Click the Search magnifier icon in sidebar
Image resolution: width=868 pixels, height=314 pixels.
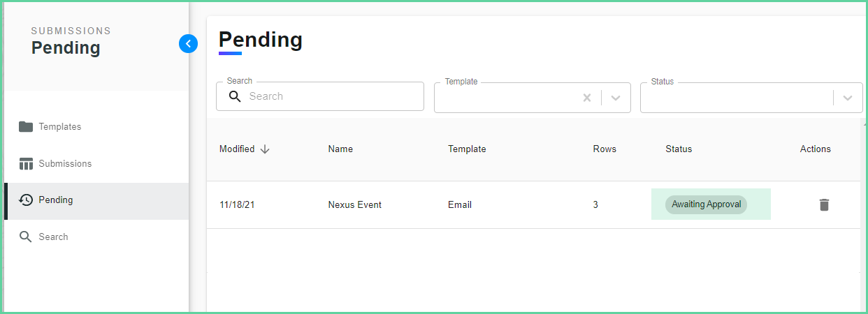coord(26,237)
